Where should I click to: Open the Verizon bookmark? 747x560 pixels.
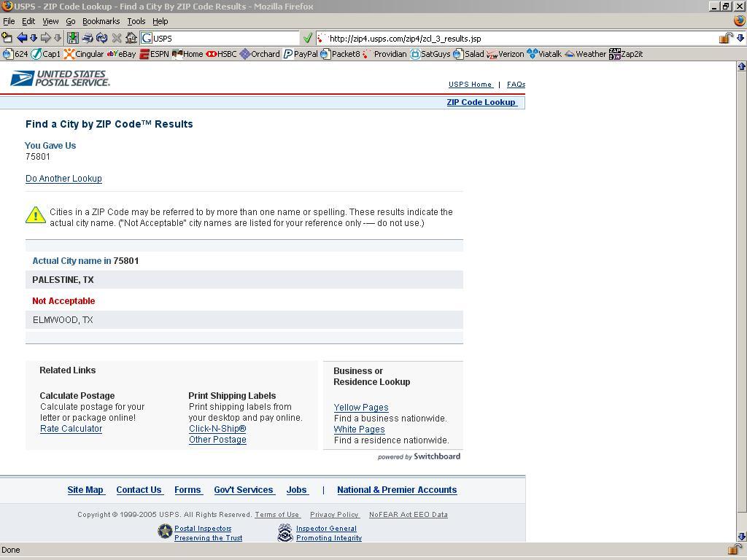click(x=506, y=54)
